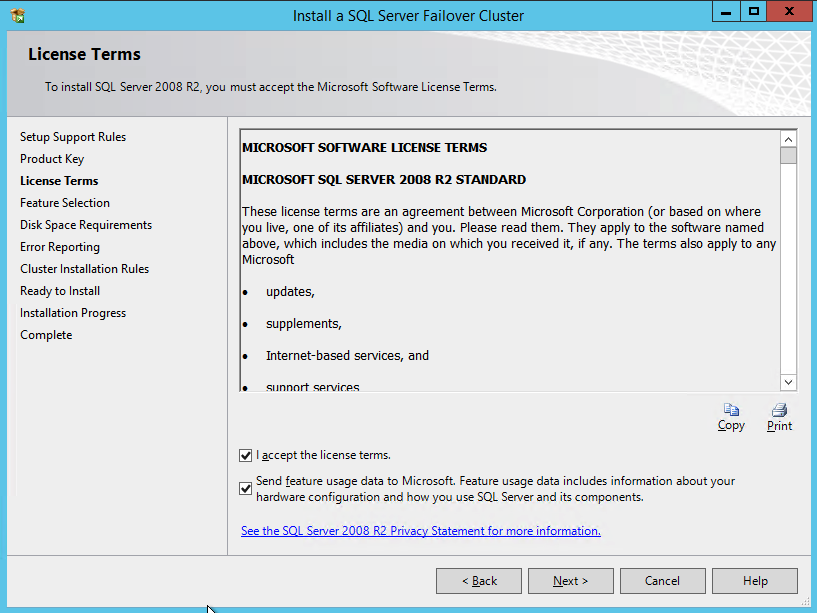Screen dimensions: 817x613
Task: Uncheck Send feature usage data checkbox
Action: [246, 488]
